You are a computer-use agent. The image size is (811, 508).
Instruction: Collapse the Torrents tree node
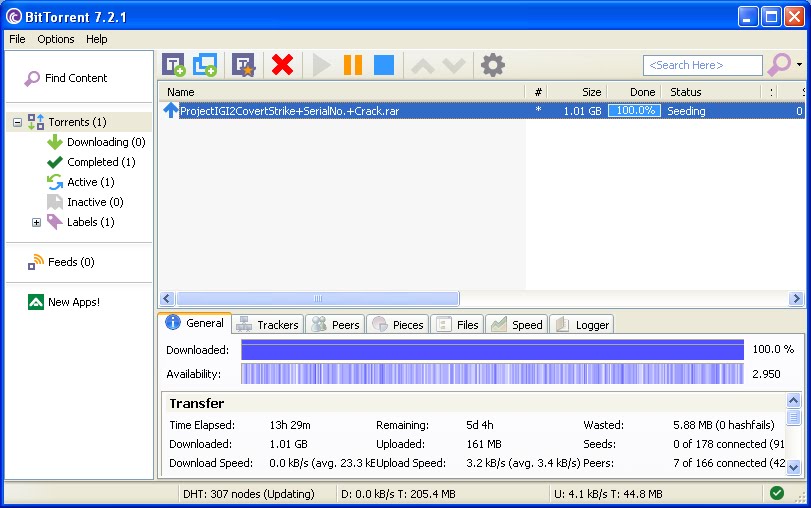(x=18, y=123)
